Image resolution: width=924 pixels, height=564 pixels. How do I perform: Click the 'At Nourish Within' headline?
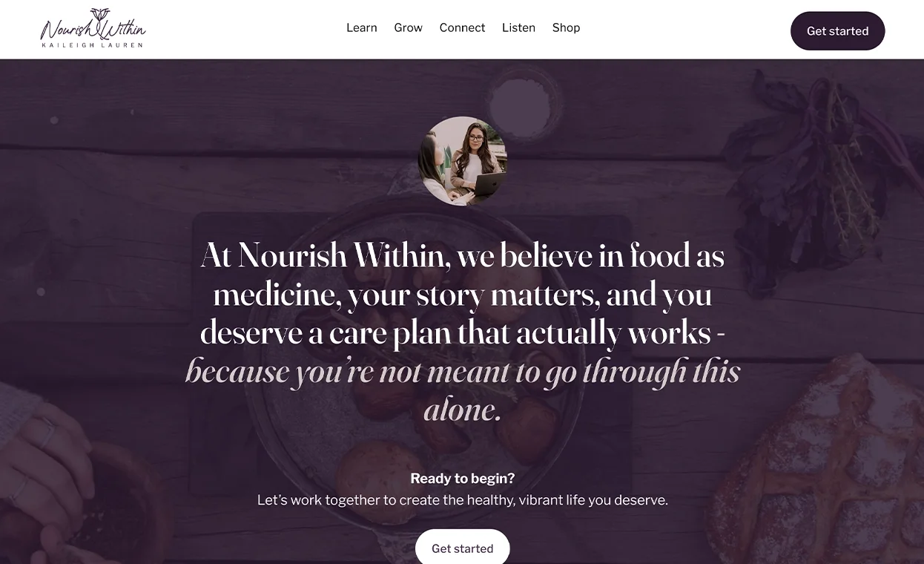tap(462, 294)
